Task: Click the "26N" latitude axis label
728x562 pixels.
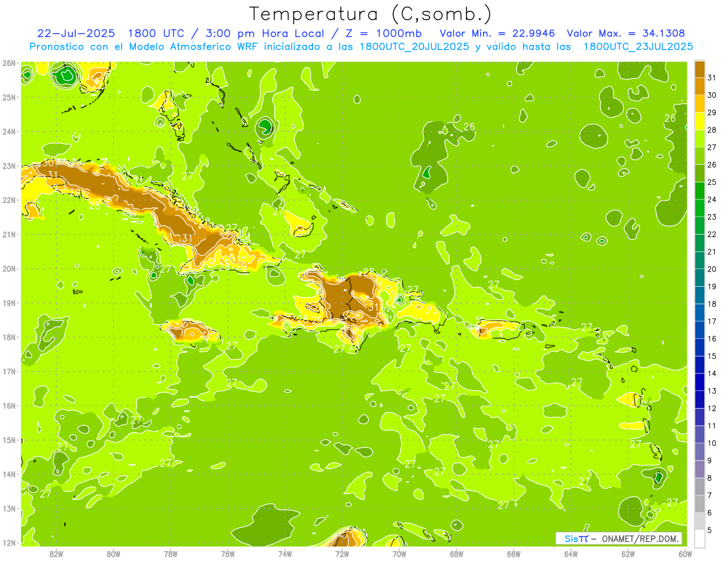Action: 9,63
